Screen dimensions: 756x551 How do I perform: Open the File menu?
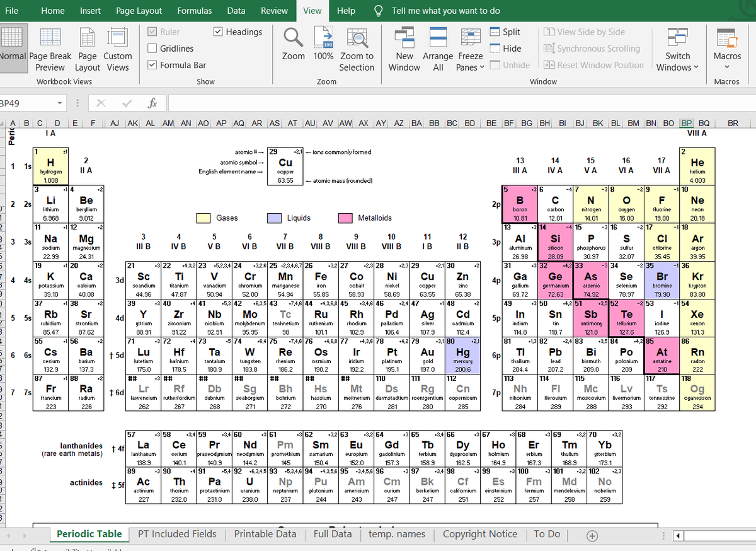(11, 11)
